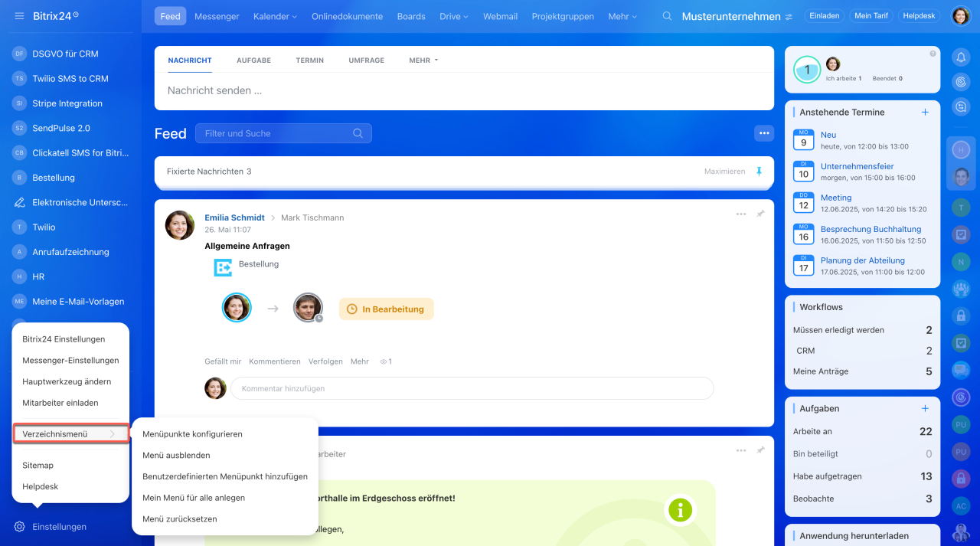Open Emilia Schmidt author link

[x=234, y=217]
